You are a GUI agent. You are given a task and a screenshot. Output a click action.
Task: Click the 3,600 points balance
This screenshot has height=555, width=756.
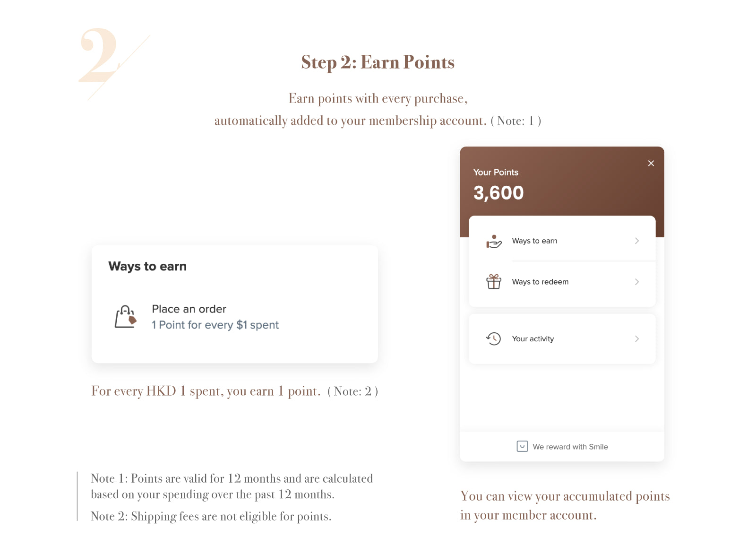(498, 193)
